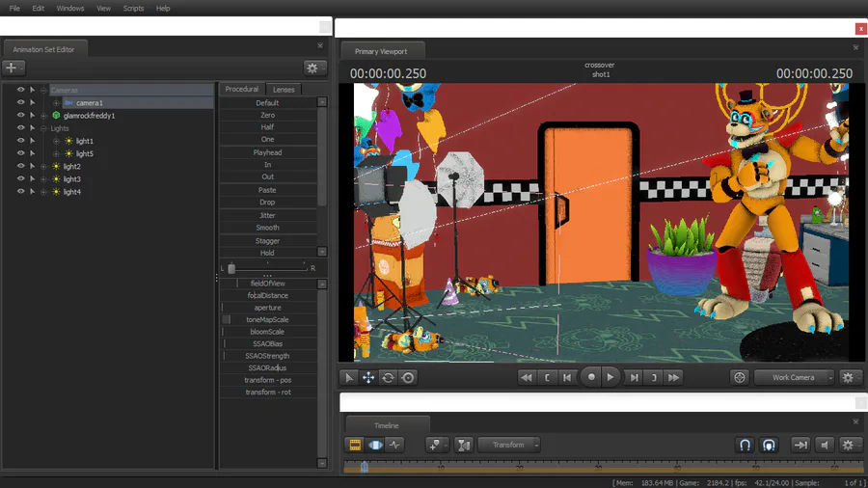Click the timeline playhead marker
This screenshot has width=868, height=488.
[x=365, y=467]
